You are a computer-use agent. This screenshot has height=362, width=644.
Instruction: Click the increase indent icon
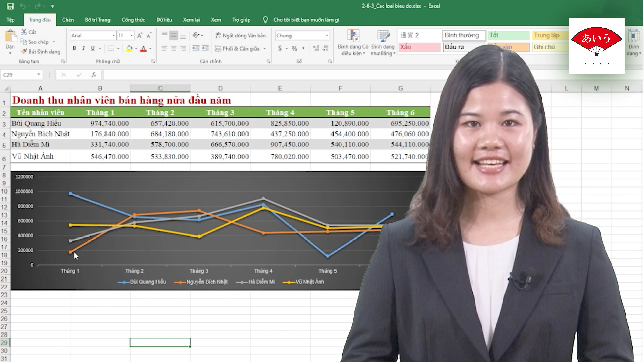click(205, 48)
